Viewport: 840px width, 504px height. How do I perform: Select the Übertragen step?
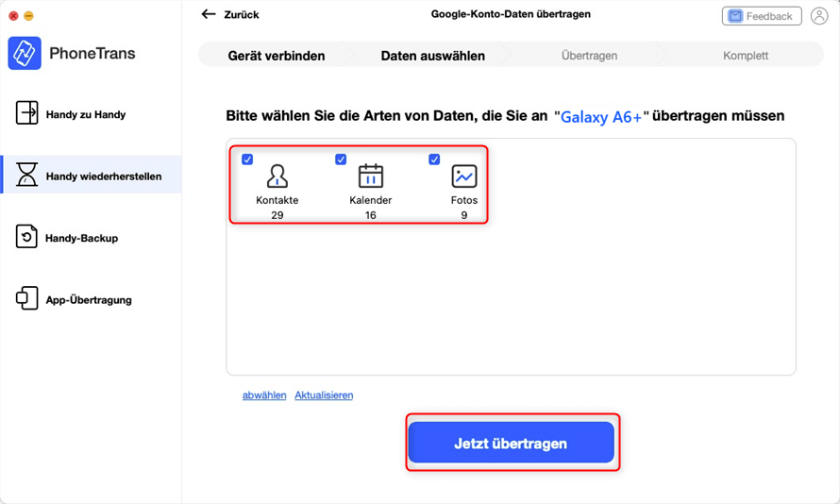(x=589, y=56)
